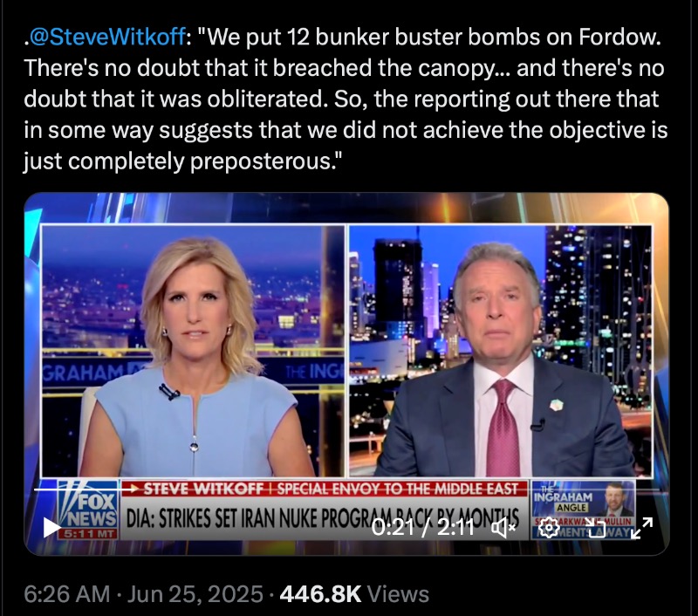Click the female host video panel
This screenshot has height=616, width=698.
pyautogui.click(x=193, y=351)
